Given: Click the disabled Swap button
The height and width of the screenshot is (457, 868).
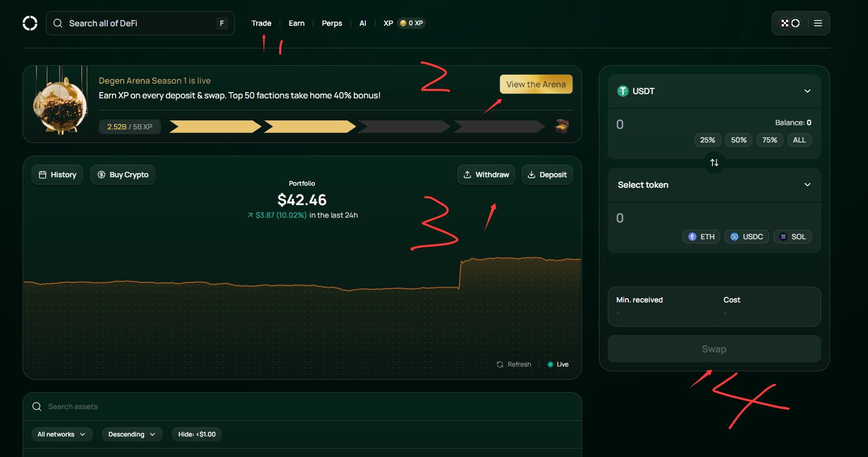Looking at the screenshot, I should click(714, 349).
